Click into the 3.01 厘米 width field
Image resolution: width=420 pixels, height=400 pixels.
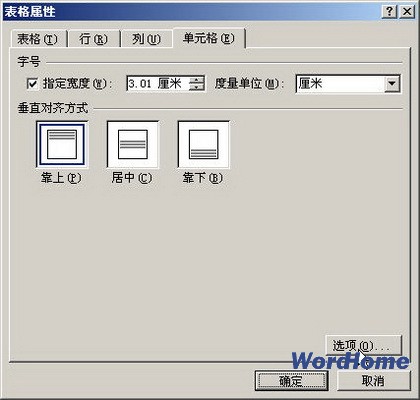tap(157, 84)
